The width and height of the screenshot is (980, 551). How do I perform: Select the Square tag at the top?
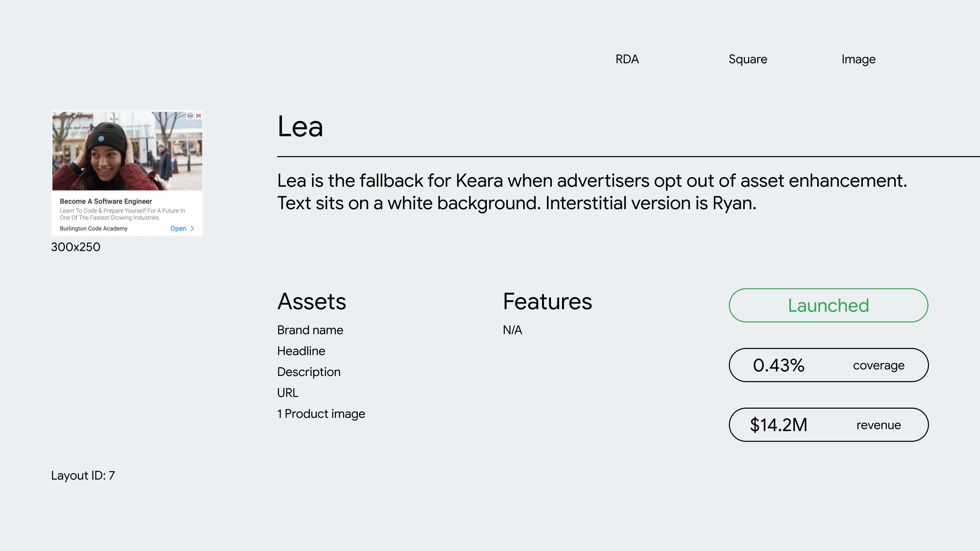click(x=748, y=59)
